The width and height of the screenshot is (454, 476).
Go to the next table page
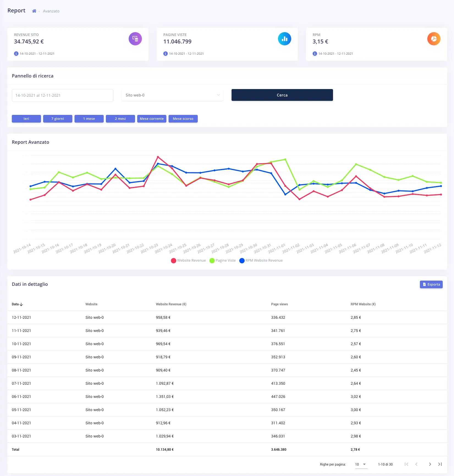(430, 464)
